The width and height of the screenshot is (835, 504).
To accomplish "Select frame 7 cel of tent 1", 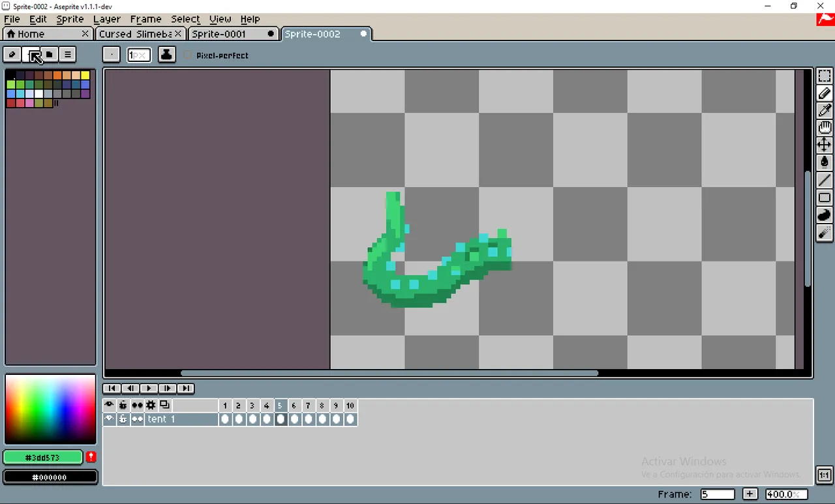I will 309,419.
